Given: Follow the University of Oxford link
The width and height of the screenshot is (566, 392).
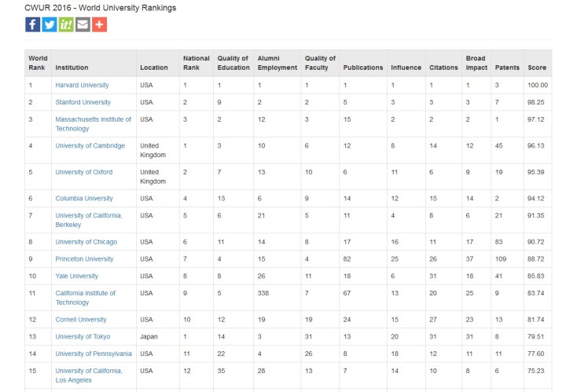Looking at the screenshot, I should (x=84, y=172).
